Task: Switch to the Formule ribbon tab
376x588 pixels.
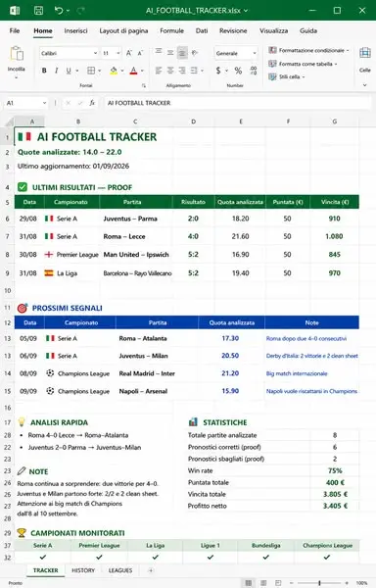Action: (x=172, y=30)
